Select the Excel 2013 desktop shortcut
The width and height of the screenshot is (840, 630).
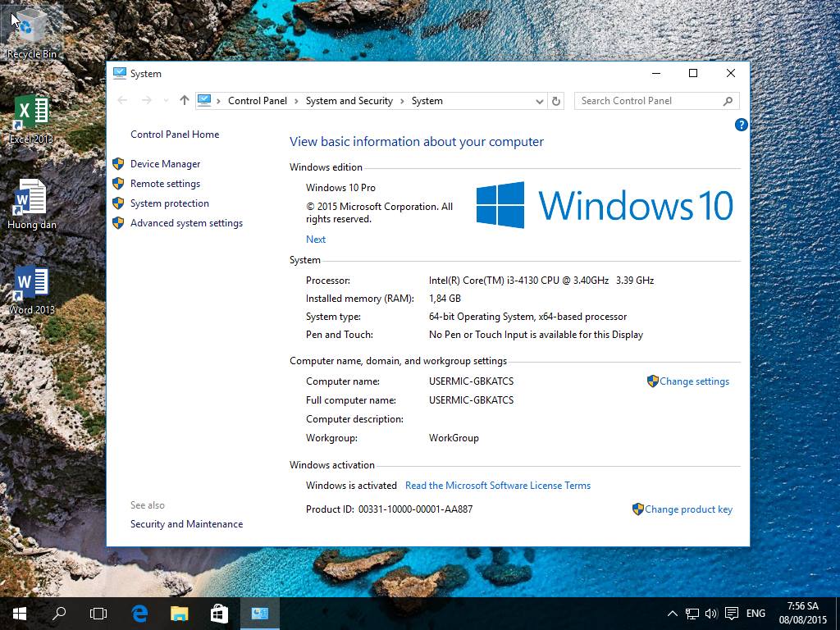[x=31, y=119]
